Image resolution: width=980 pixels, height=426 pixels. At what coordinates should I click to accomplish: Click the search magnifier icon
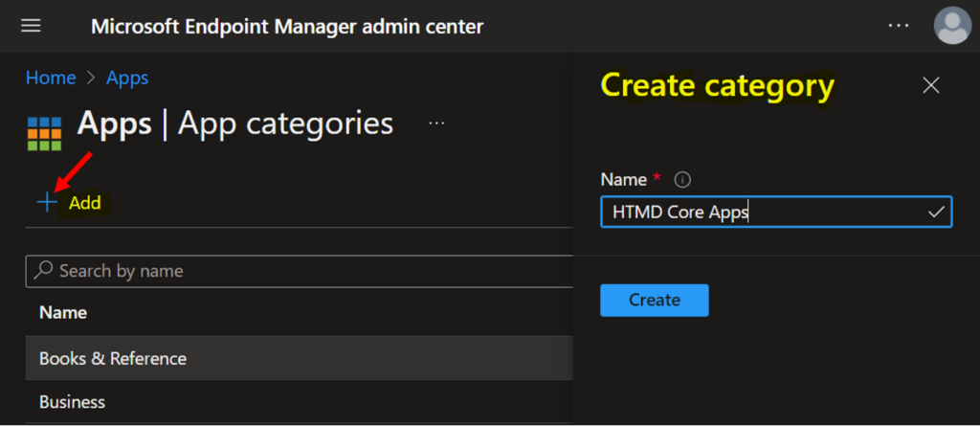pos(43,270)
